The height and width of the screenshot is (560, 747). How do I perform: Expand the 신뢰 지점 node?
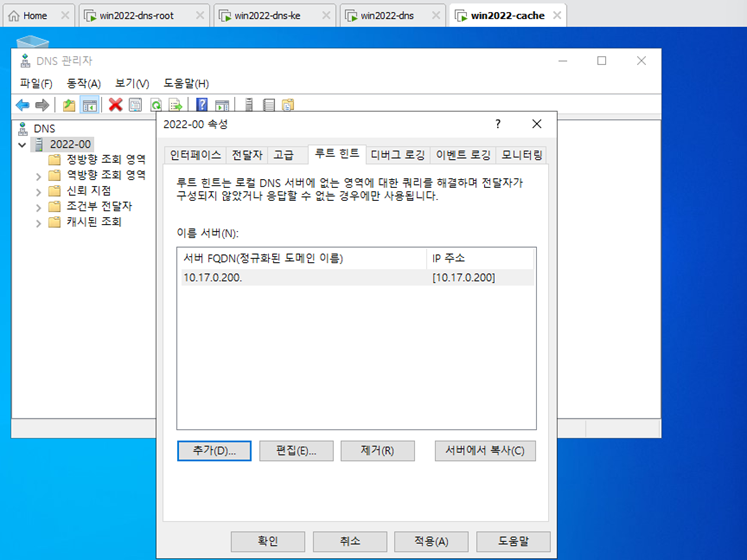39,192
